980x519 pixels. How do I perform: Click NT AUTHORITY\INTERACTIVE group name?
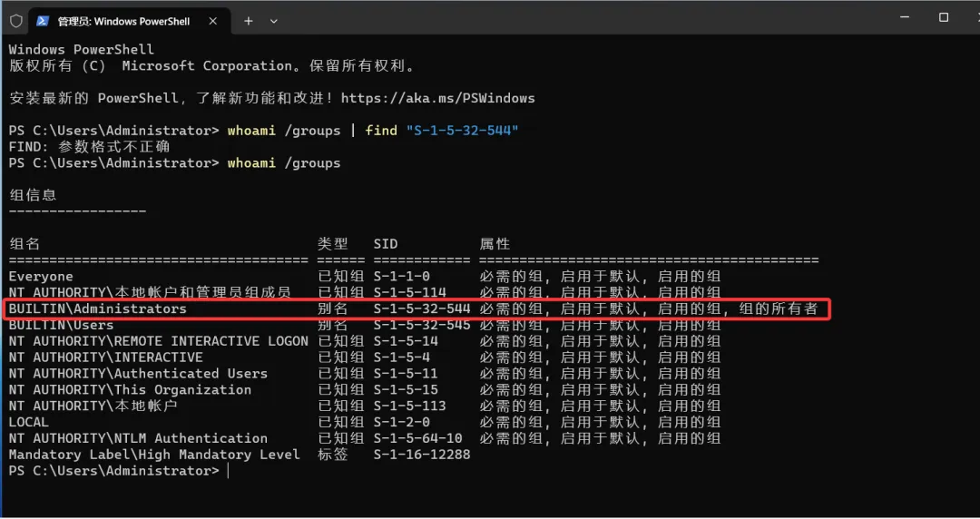coord(105,357)
